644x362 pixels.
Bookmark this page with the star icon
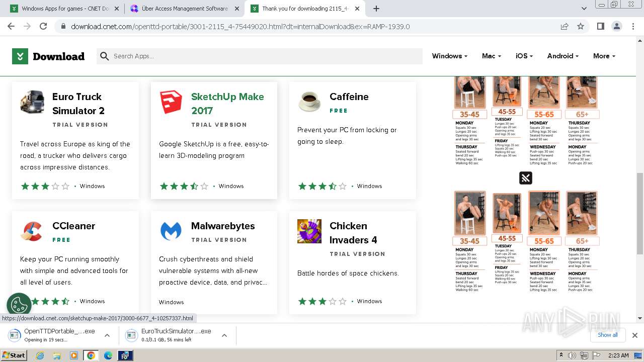(x=581, y=26)
